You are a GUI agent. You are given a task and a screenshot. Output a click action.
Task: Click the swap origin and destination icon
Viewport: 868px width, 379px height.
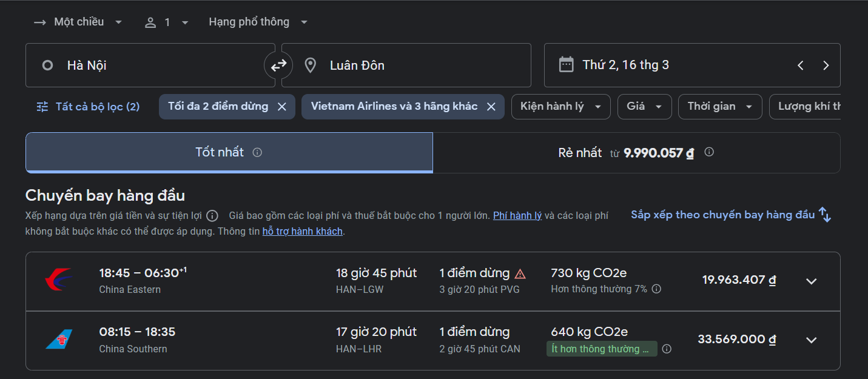coord(278,65)
